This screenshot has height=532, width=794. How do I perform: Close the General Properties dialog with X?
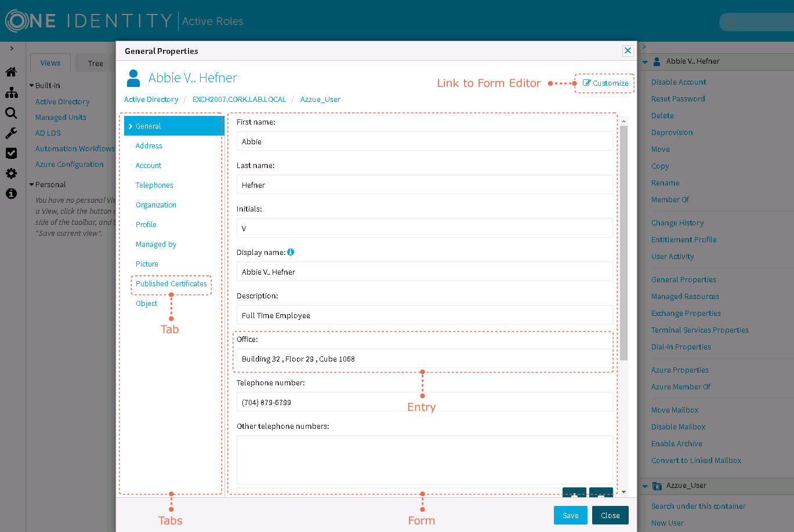coord(628,51)
